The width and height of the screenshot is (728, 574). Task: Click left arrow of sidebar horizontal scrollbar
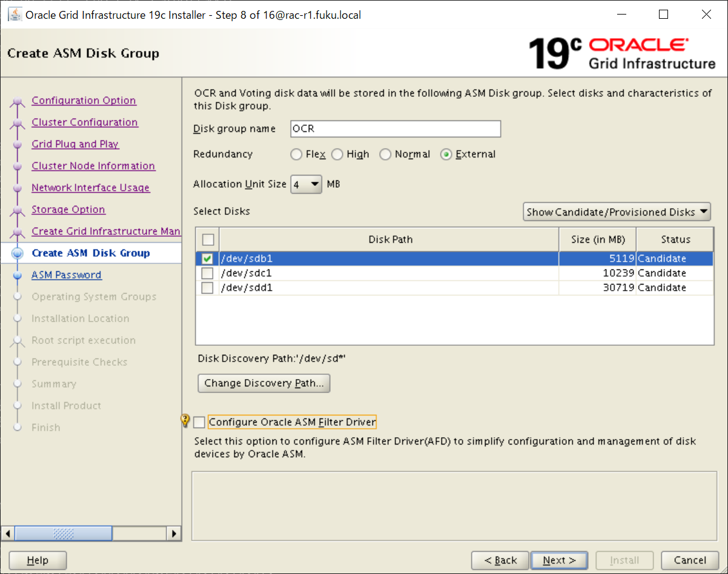point(8,533)
